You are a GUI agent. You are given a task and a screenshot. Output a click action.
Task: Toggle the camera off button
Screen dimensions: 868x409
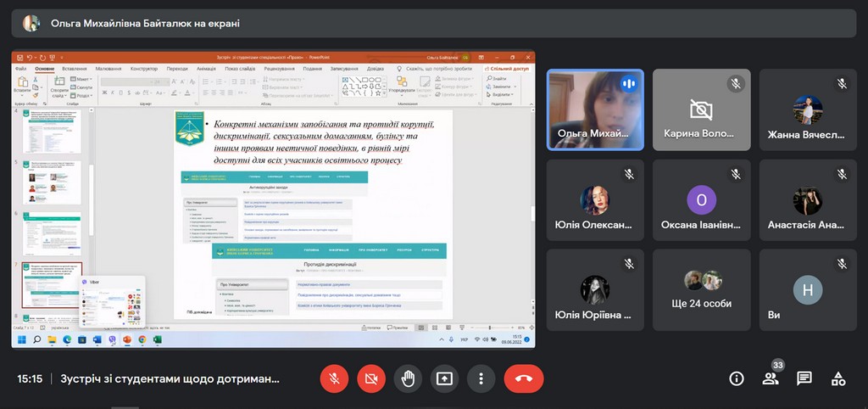click(370, 378)
